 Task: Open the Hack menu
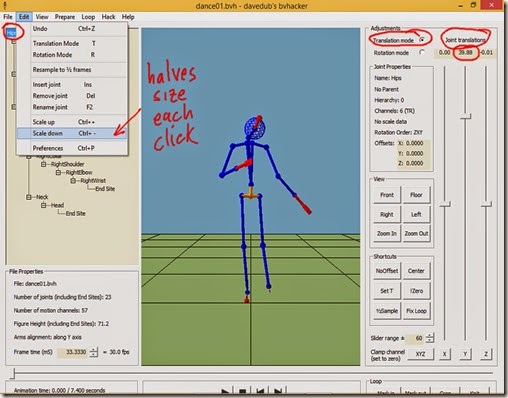click(x=108, y=17)
